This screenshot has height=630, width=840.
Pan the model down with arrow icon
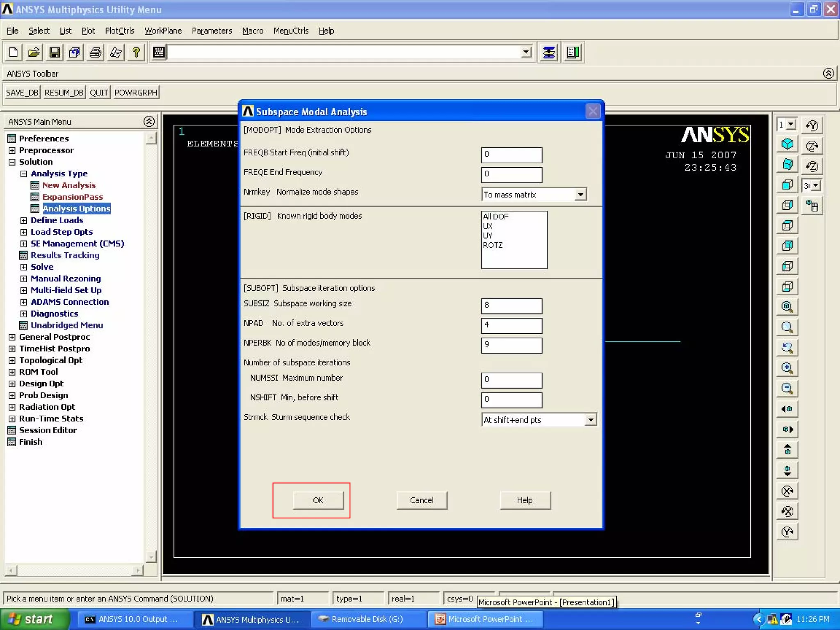pyautogui.click(x=787, y=470)
